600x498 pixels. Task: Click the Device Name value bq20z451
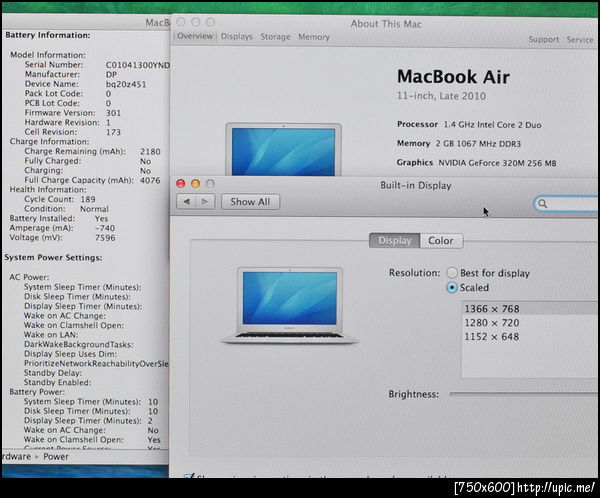tap(126, 84)
